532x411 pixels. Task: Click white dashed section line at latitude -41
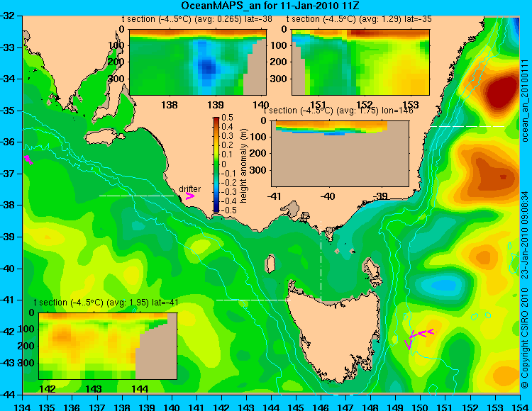point(253,300)
